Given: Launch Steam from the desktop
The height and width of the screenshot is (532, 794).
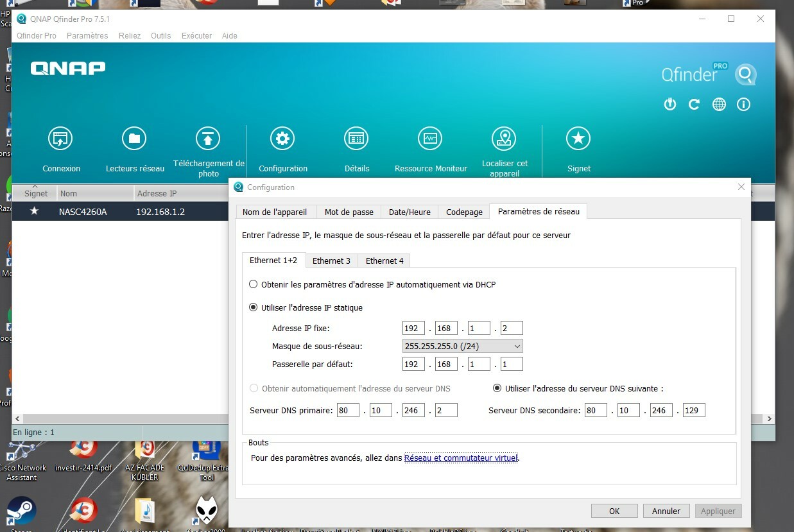Looking at the screenshot, I should 21,511.
